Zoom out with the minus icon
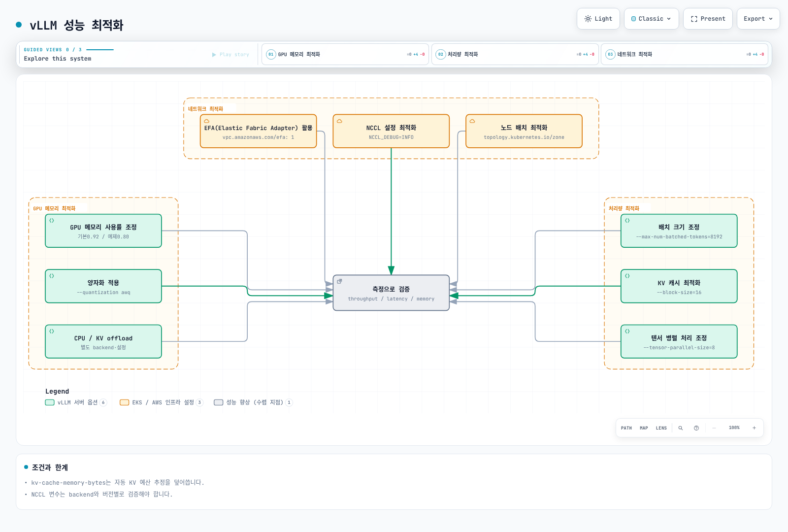Screen dimensions: 788x532 tap(714, 428)
